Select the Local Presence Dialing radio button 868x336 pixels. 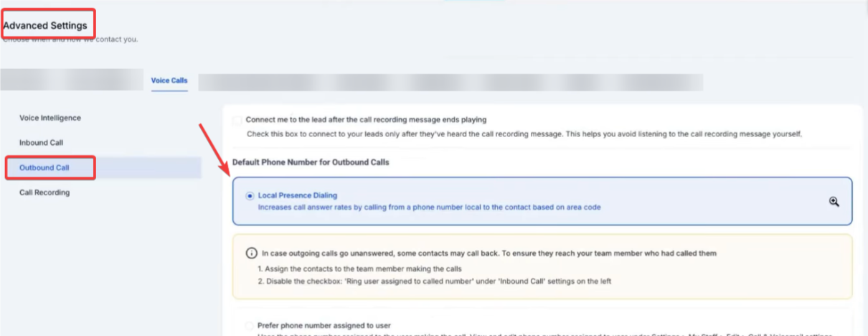coord(250,195)
